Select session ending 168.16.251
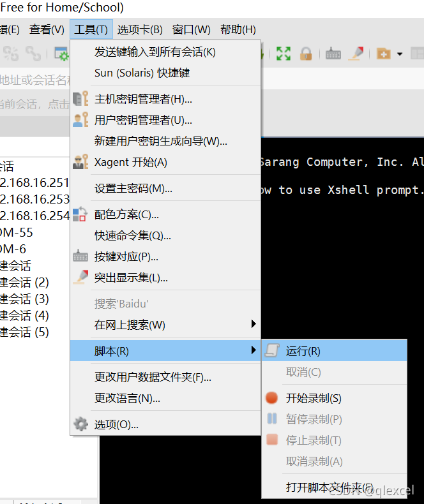424x504 pixels. click(34, 182)
